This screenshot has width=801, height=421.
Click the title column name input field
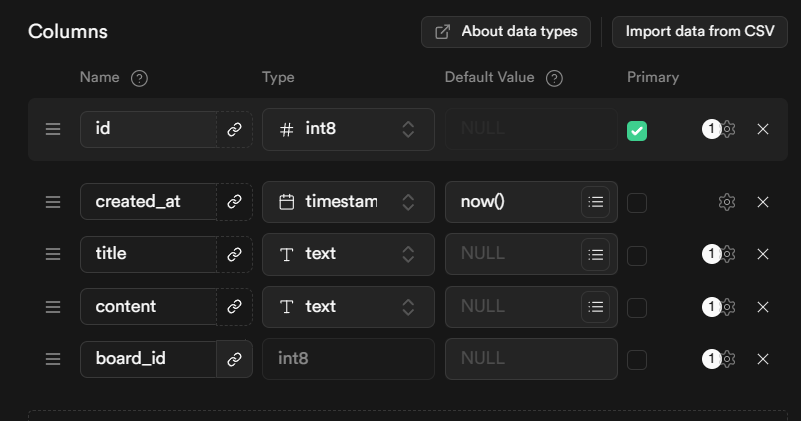click(x=148, y=254)
